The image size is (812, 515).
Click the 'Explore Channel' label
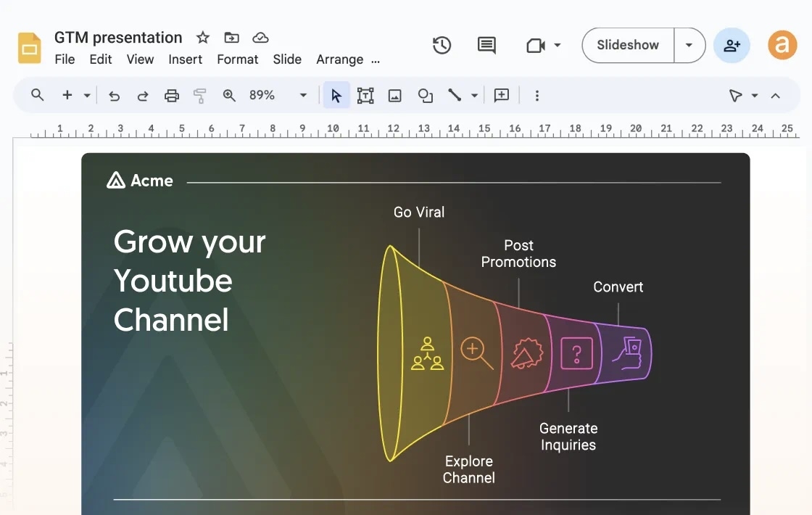coord(468,469)
